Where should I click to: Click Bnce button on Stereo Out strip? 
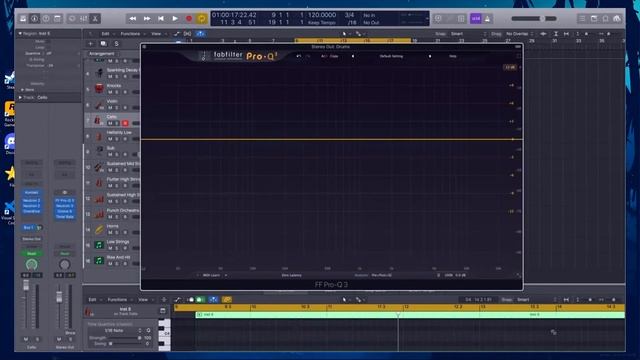point(70,333)
